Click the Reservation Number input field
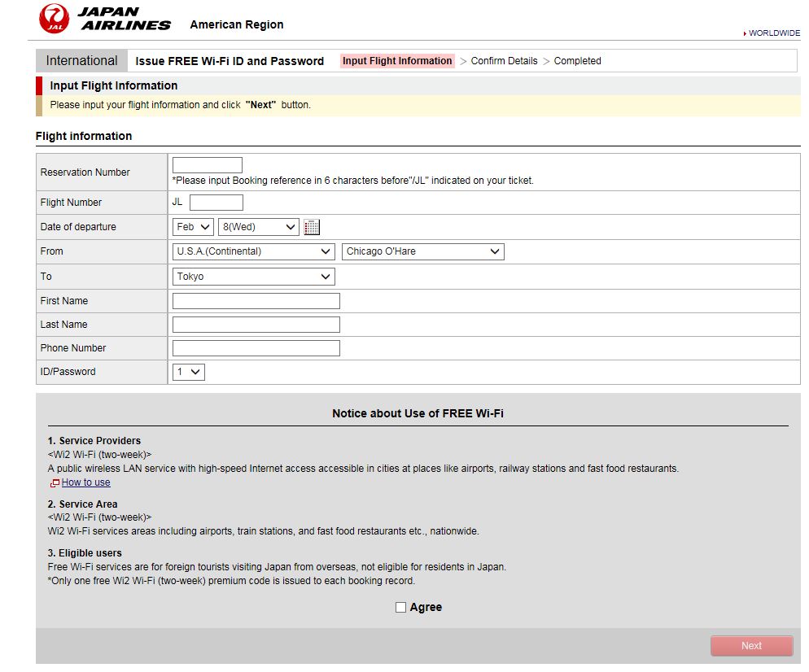Image resolution: width=809 pixels, height=672 pixels. click(x=208, y=165)
